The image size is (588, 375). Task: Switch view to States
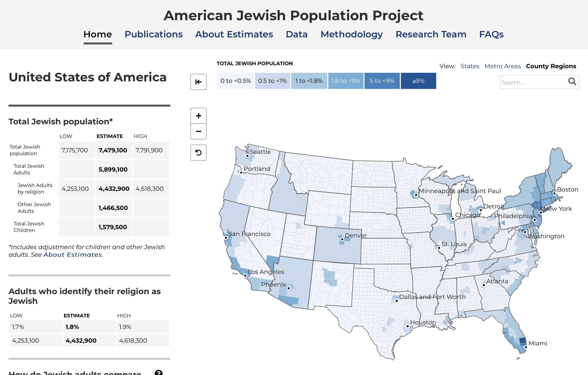click(x=470, y=66)
